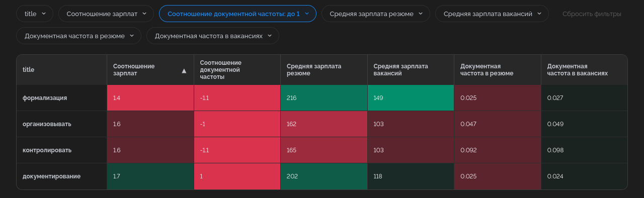Click vacancy frequency cell "0.098"

[x=584, y=150]
